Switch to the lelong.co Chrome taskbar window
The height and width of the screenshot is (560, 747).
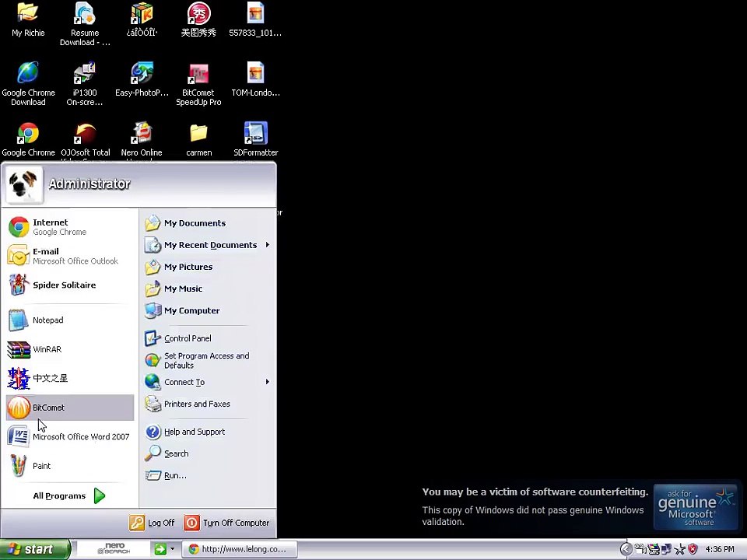(x=240, y=549)
